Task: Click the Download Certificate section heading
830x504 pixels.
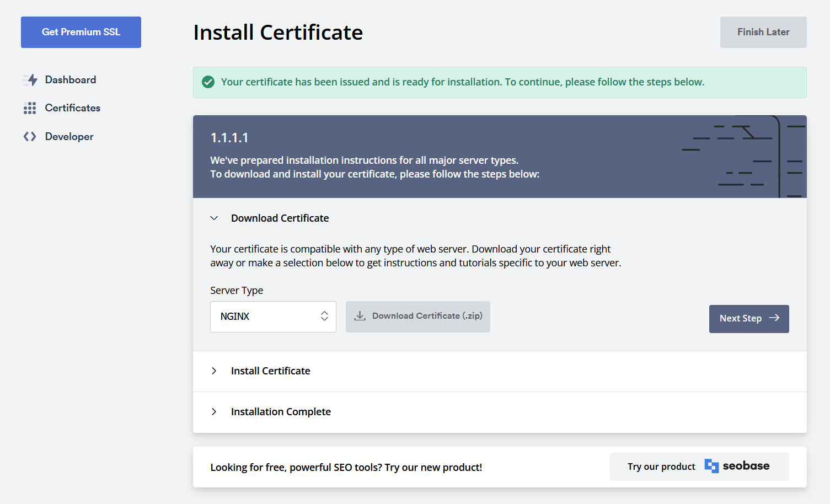Action: (x=280, y=218)
